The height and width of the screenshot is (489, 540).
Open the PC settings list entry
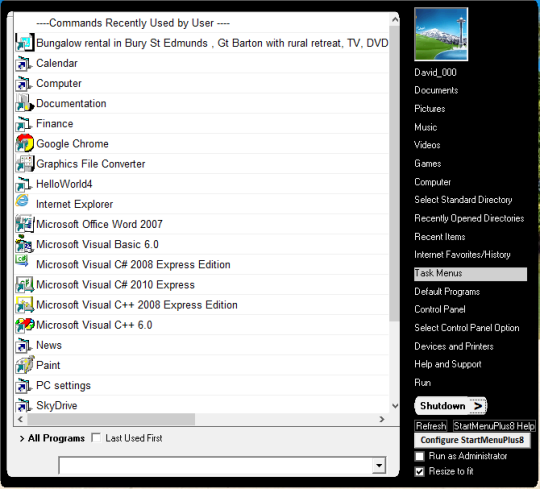click(63, 386)
